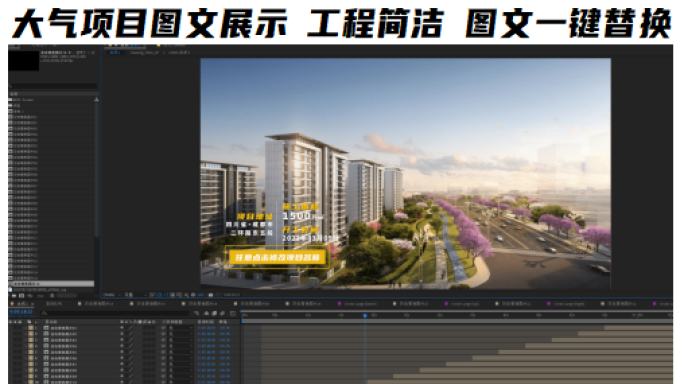Create new composition from Project panel footer

click(x=21, y=295)
